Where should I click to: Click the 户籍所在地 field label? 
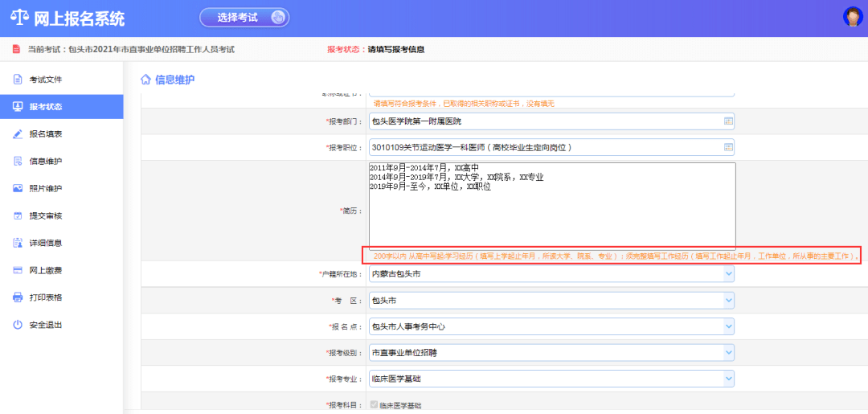click(341, 274)
